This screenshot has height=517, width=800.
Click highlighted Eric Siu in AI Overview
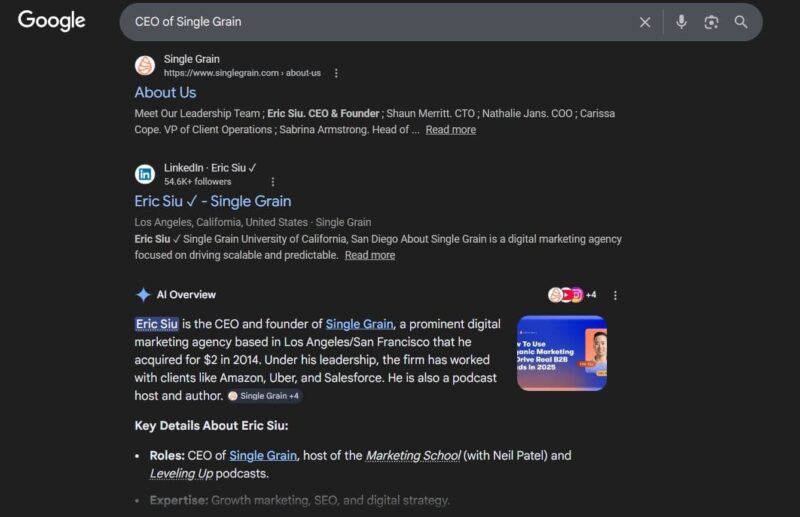point(157,324)
